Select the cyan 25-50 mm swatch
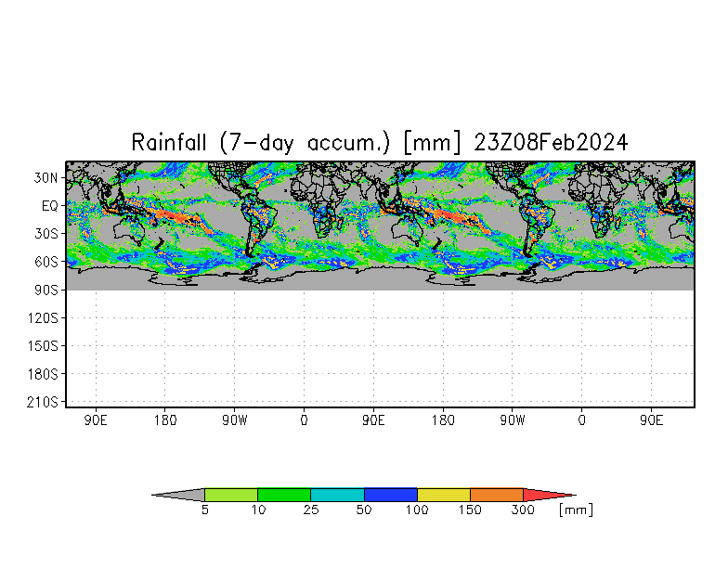The width and height of the screenshot is (728, 568). coord(338,495)
